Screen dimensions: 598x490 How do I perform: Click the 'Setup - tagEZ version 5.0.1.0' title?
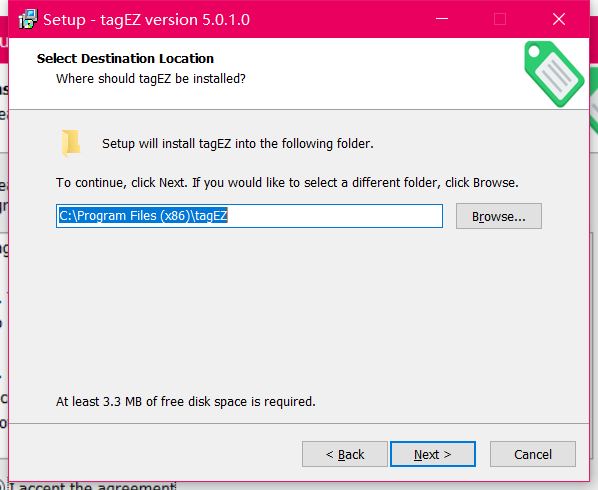pos(146,19)
